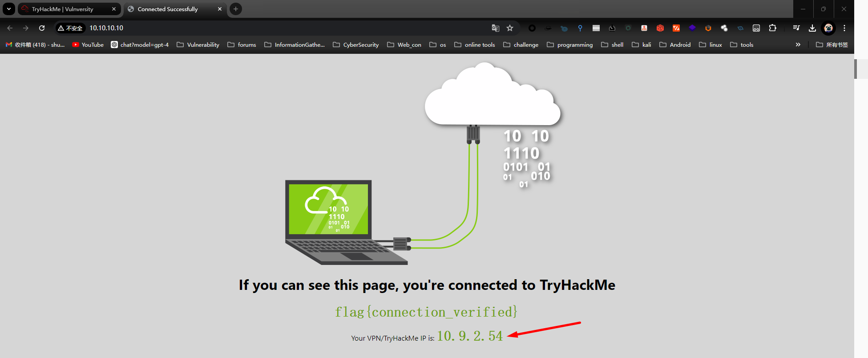Click the blue eye extension icon
This screenshot has height=358, width=868.
point(740,28)
